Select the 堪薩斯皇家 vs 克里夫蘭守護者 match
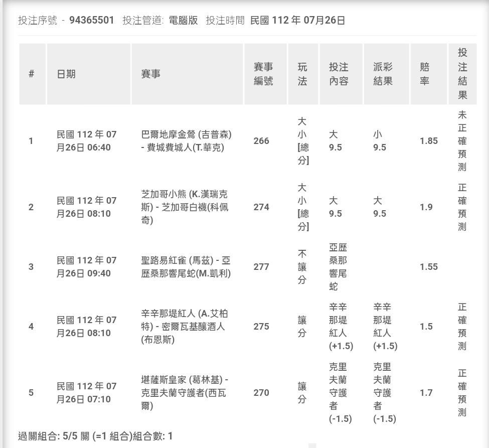 185,393
